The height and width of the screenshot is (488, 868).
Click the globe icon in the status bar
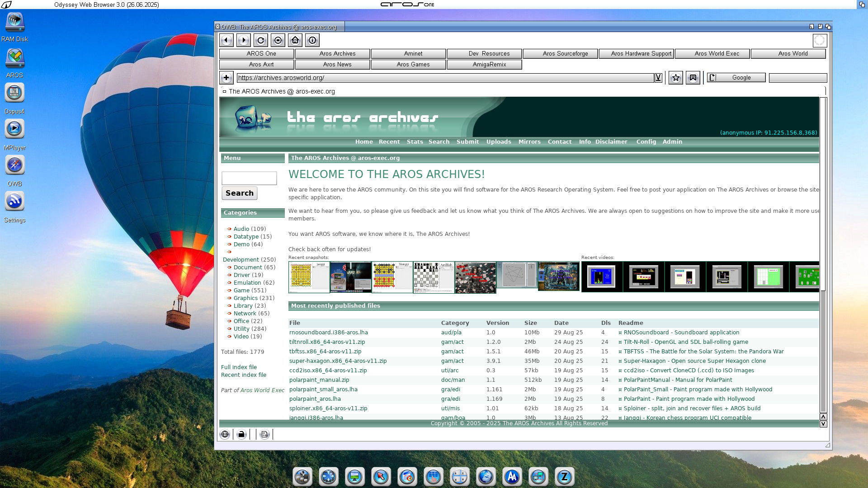point(225,434)
